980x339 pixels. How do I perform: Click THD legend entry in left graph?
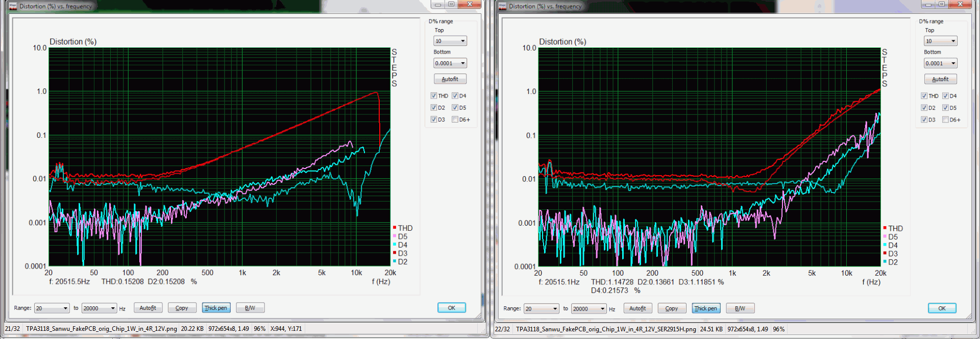pos(403,228)
